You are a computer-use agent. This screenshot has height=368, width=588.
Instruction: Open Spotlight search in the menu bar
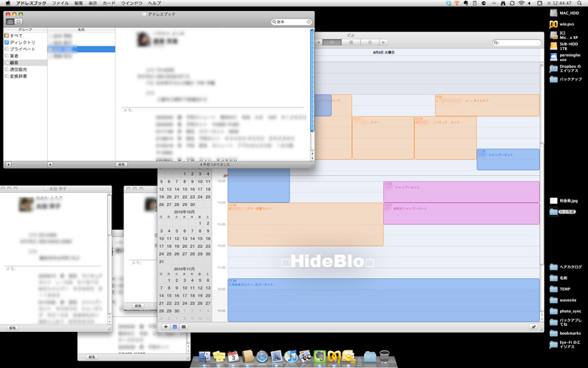[x=579, y=3]
